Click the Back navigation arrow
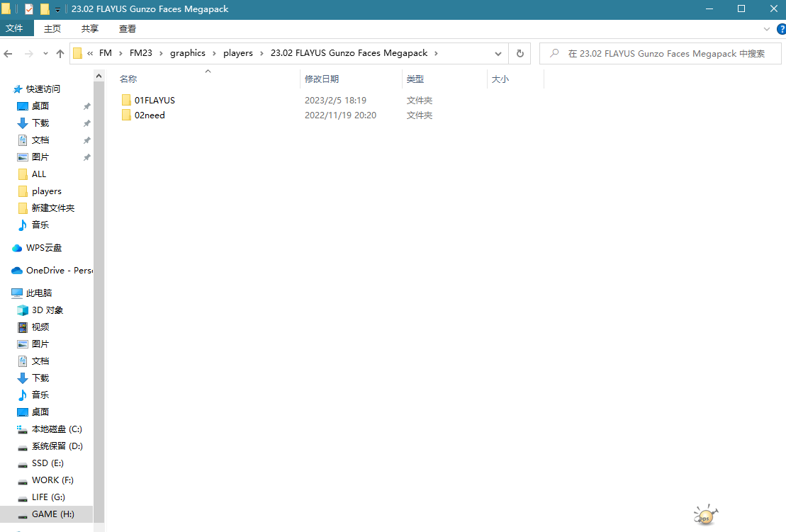This screenshot has height=532, width=786. click(8, 54)
